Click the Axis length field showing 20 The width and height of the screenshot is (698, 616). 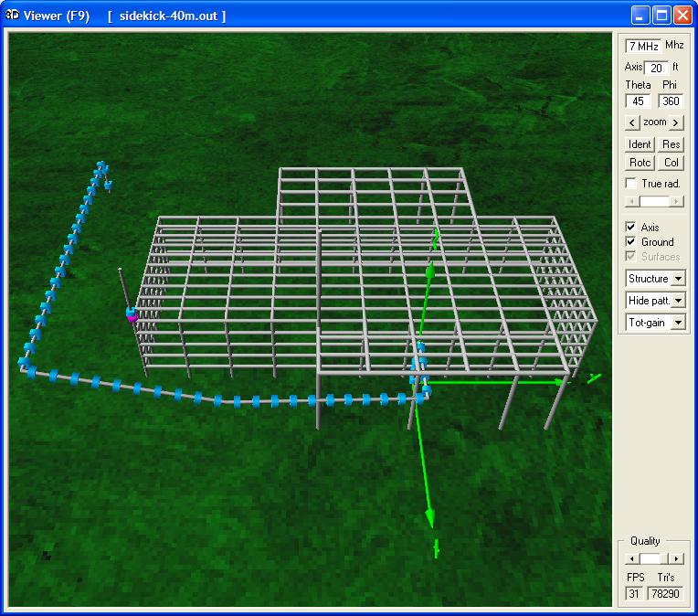click(x=657, y=68)
